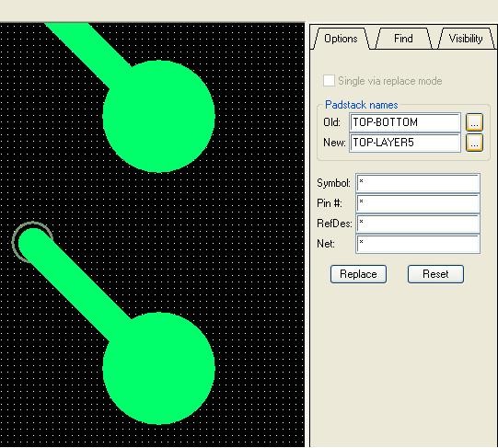Click the Replace button
Screen dimensions: 498x448
(358, 274)
